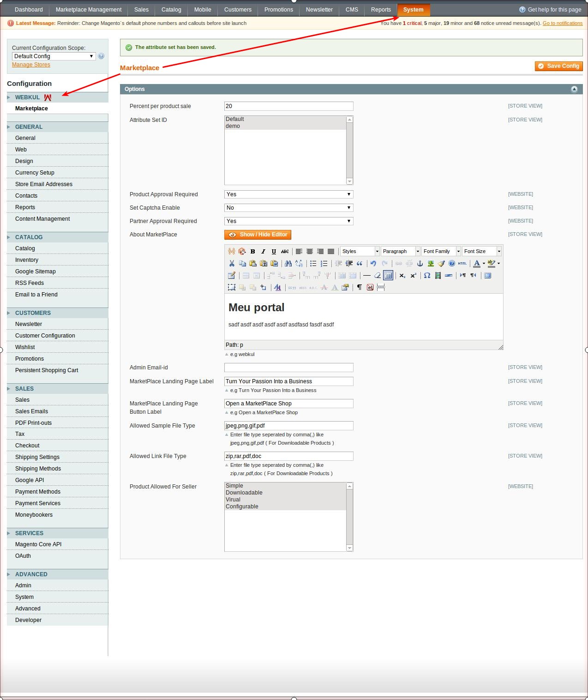
Task: Open the Promotions menu
Action: [x=279, y=10]
